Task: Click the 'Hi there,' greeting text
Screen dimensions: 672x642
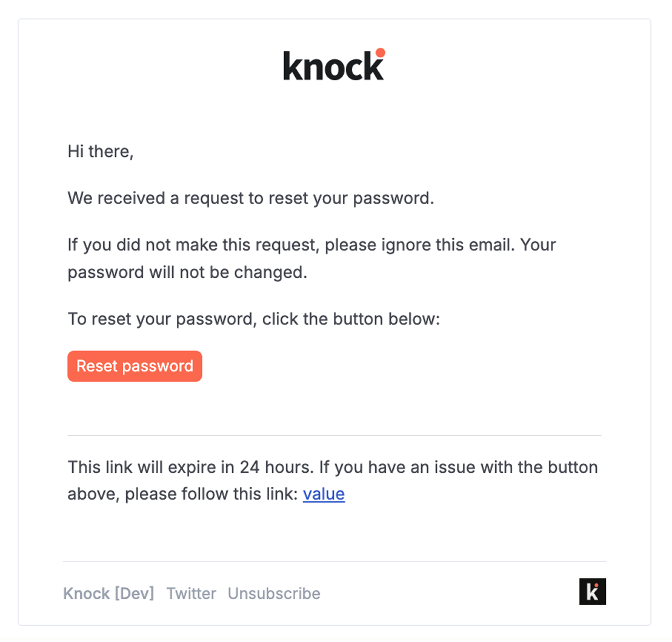Action: [101, 151]
